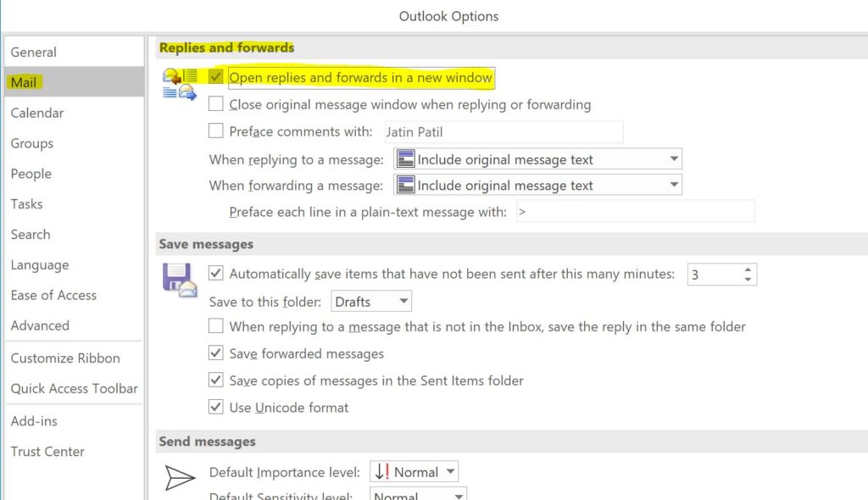The height and width of the screenshot is (500, 868).
Task: Open Customize Ribbon settings
Action: 64,358
